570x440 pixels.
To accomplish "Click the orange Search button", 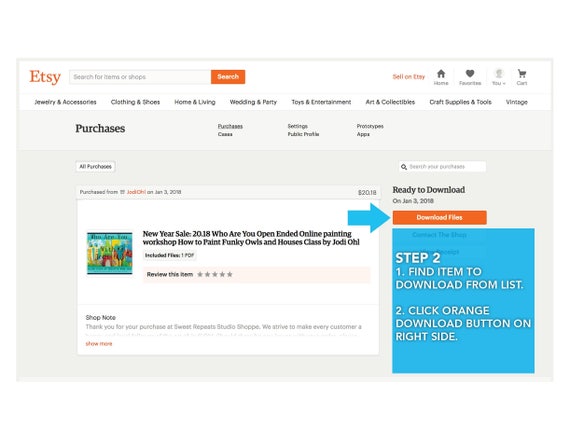I will 228,77.
